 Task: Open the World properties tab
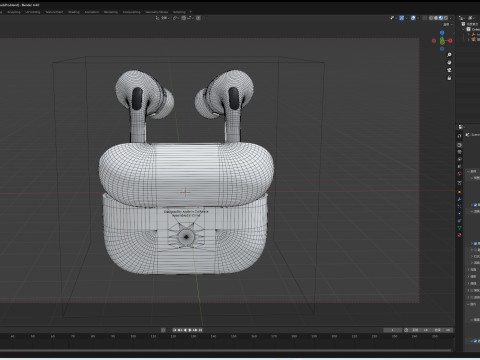click(459, 174)
